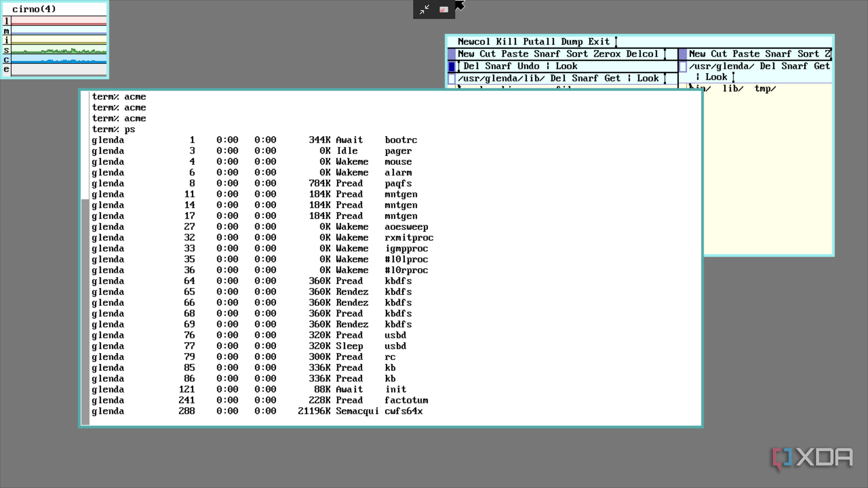
Task: Click Sort in left acme column tag
Action: (x=577, y=54)
